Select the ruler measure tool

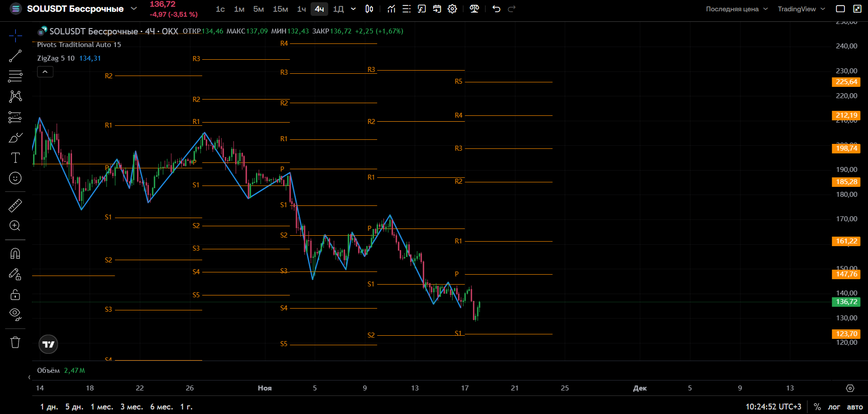(15, 205)
